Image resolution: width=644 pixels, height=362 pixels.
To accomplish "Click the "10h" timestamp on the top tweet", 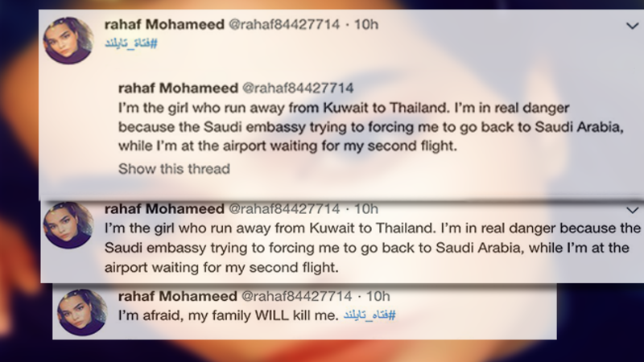I will click(x=366, y=24).
